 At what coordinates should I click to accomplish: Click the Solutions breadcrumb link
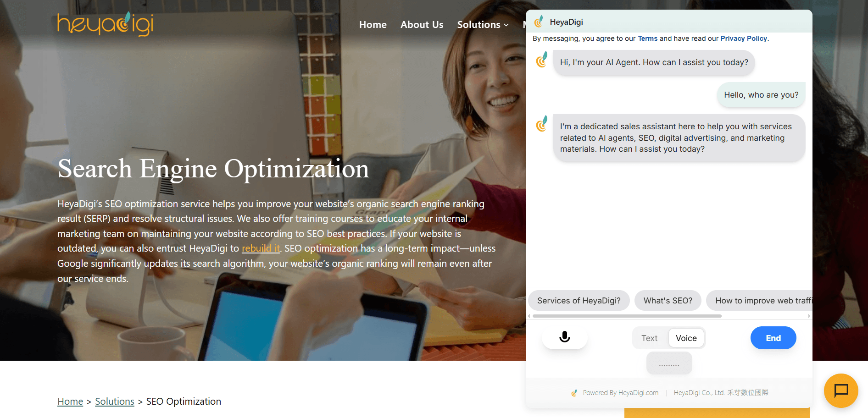(115, 401)
